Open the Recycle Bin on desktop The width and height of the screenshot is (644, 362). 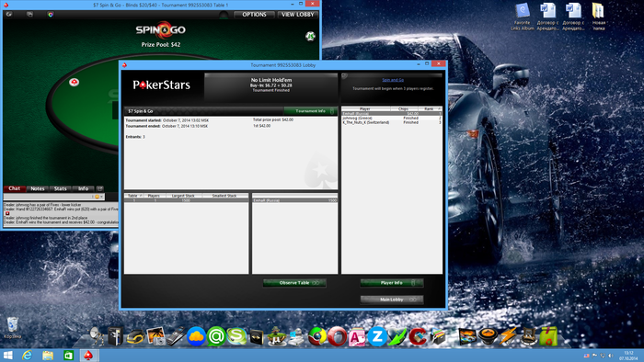12,327
